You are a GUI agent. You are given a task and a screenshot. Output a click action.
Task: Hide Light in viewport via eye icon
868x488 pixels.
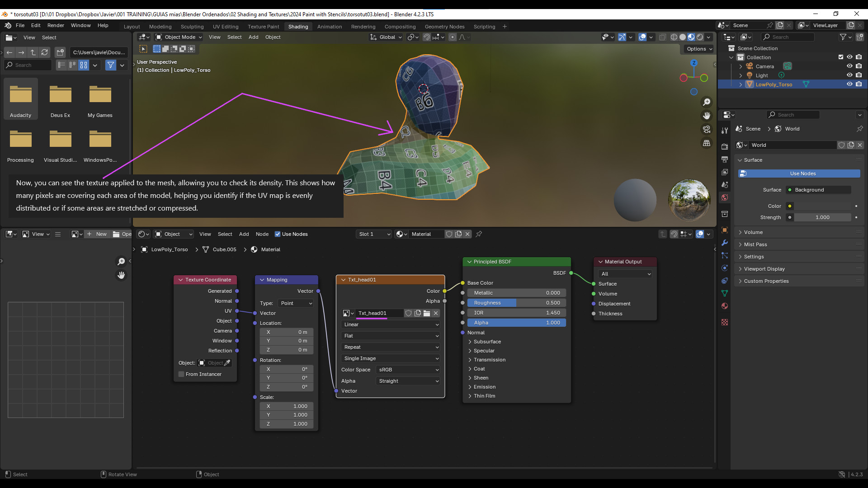(849, 75)
